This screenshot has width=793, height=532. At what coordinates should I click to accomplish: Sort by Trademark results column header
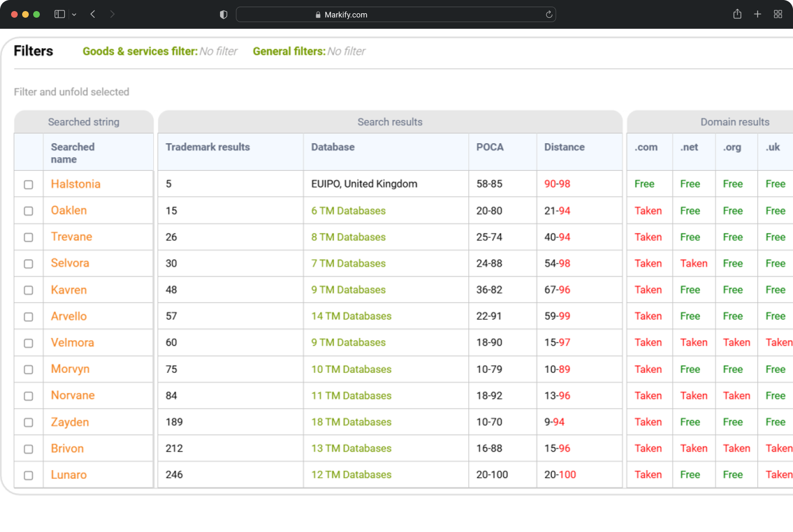tap(208, 147)
